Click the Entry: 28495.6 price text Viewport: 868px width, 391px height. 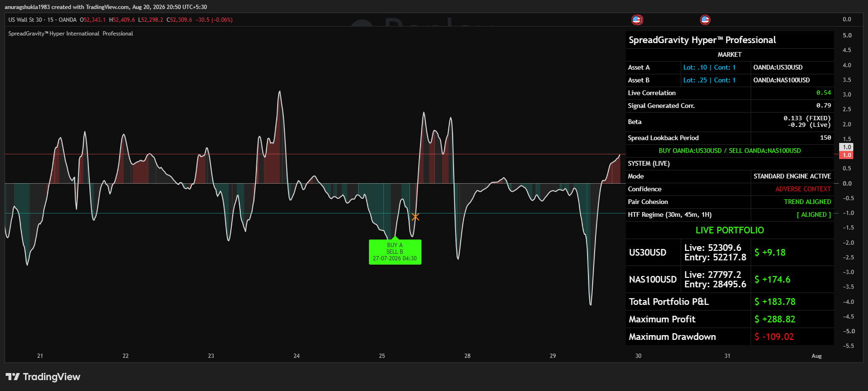[x=715, y=284]
